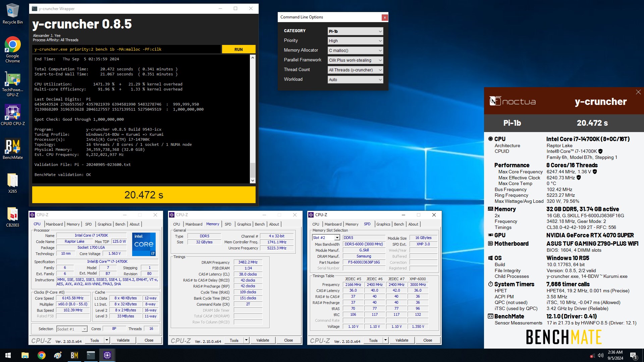Switch to Memory tab in CPU-Z SPD window
This screenshot has height=362, width=644.
pos(352,224)
